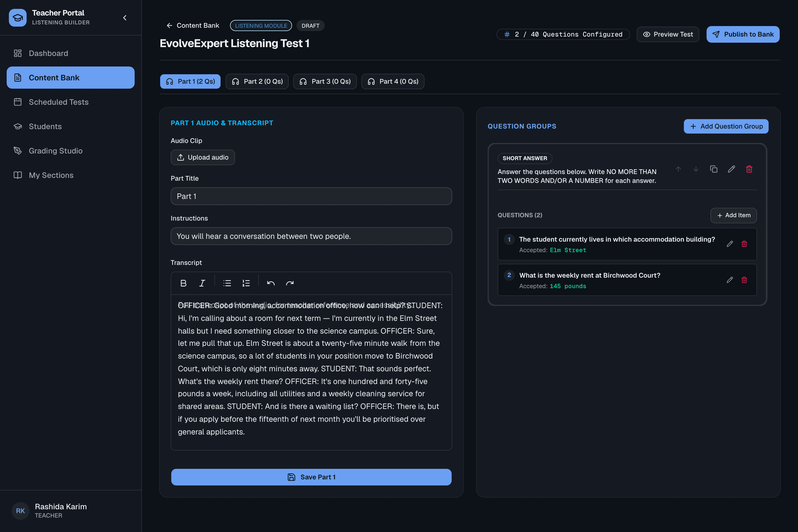The height and width of the screenshot is (532, 798).
Task: Insert a numbered list in transcript
Action: (x=246, y=283)
